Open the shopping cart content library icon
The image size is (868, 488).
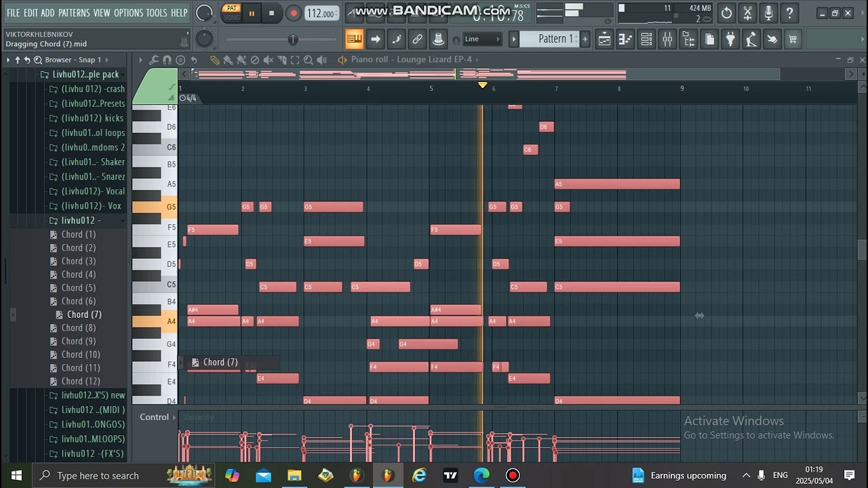pyautogui.click(x=793, y=39)
